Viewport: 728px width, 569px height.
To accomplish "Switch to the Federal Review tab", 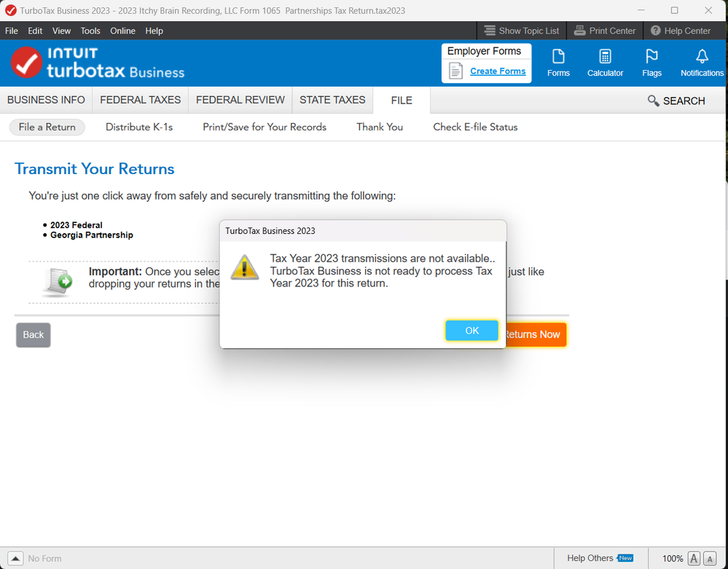I will 240,101.
